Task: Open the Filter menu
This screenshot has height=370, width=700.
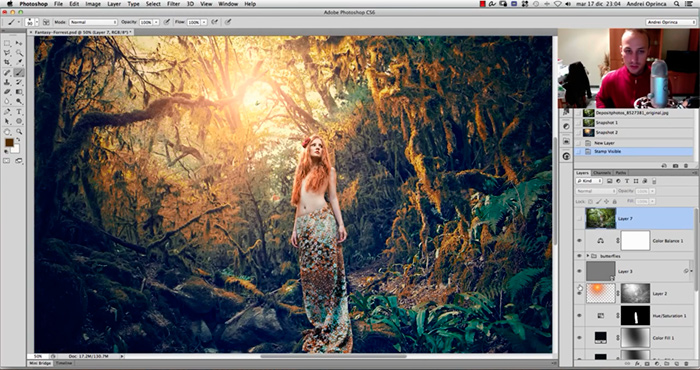Action: point(173,4)
